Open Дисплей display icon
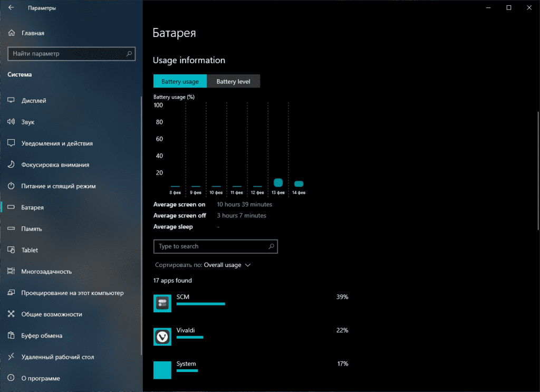 [11, 100]
